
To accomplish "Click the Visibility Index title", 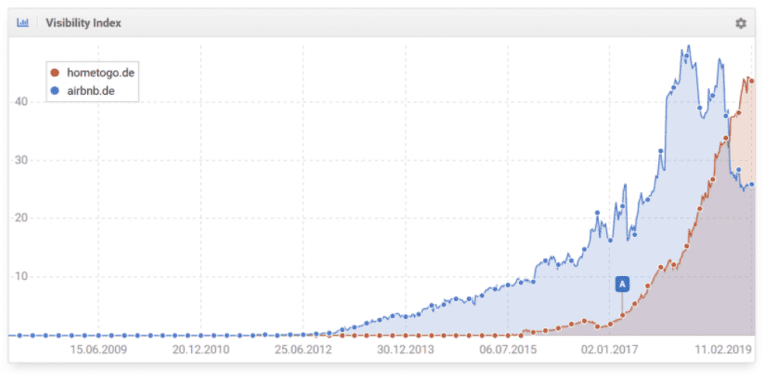I will point(83,23).
